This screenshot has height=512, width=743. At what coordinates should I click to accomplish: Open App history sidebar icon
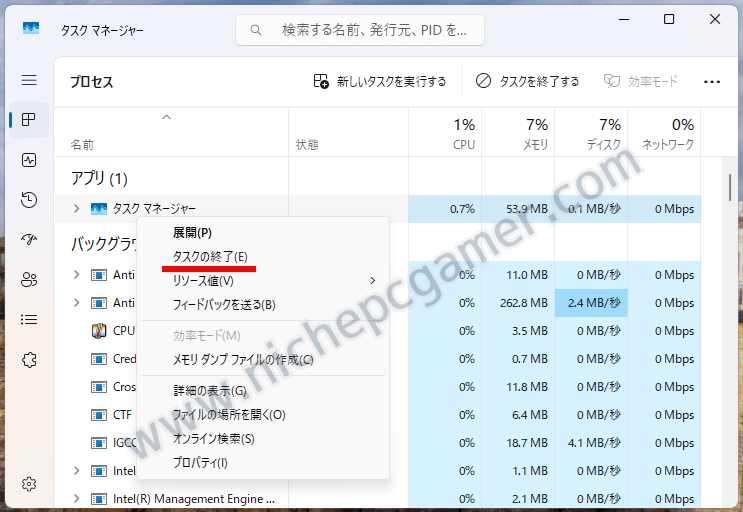[x=29, y=200]
